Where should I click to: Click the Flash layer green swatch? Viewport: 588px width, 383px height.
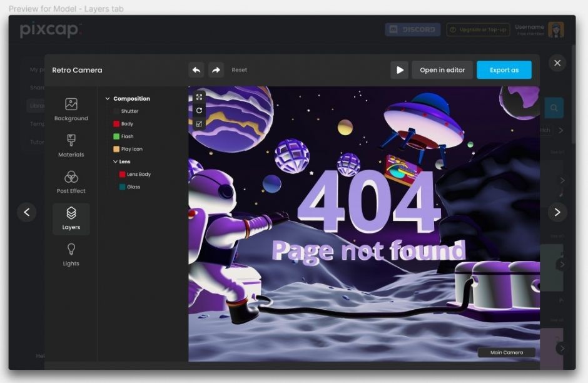pyautogui.click(x=116, y=136)
